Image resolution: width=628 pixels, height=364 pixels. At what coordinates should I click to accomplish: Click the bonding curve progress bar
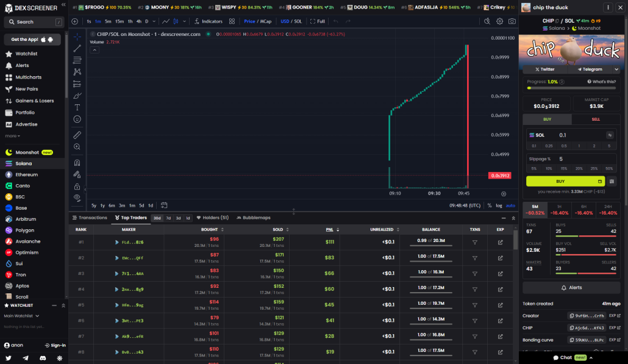tap(571, 87)
